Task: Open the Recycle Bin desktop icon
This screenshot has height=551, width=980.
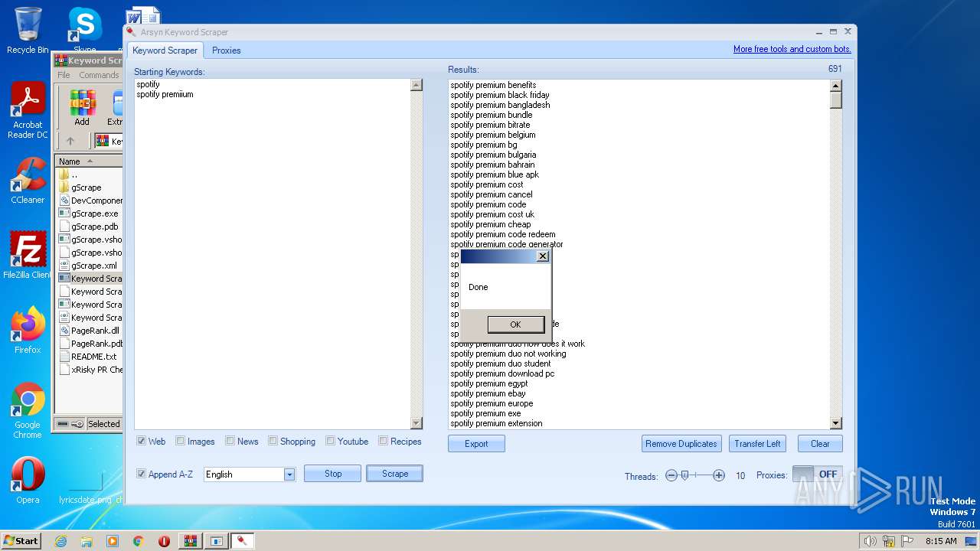Action: [28, 31]
